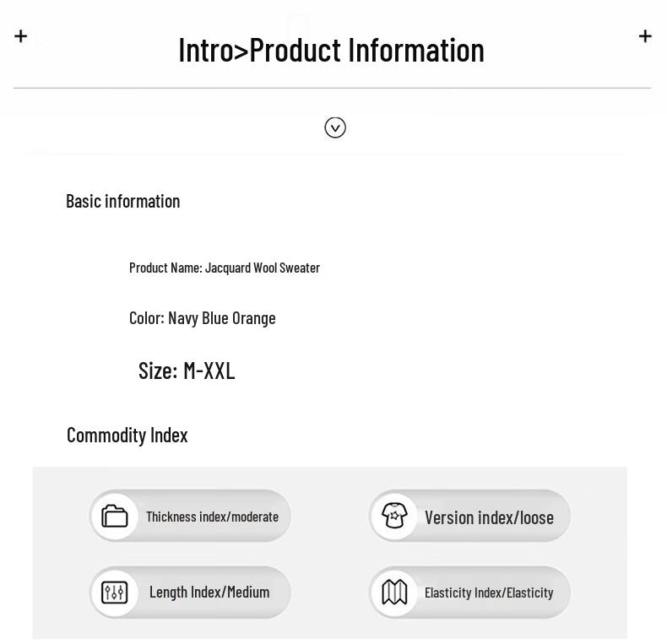The image size is (667, 644).
Task: Click the folder icon beside Thickness index
Action: [x=115, y=516]
